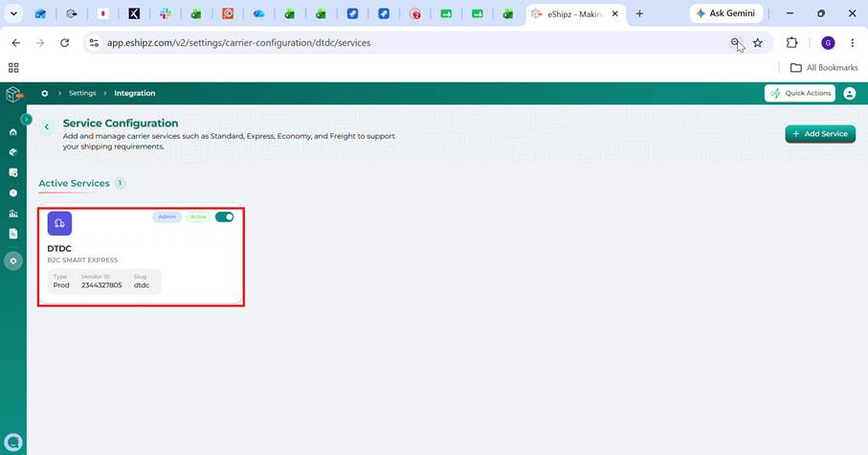This screenshot has width=868, height=455.
Task: Switch to the blue cloud browser tab
Action: (x=258, y=13)
